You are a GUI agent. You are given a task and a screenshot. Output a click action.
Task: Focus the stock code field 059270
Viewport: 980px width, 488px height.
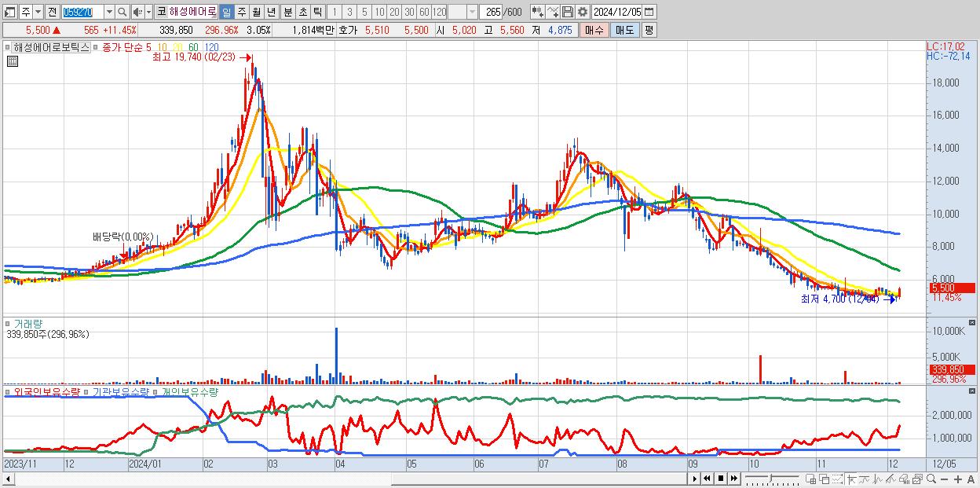coord(82,13)
